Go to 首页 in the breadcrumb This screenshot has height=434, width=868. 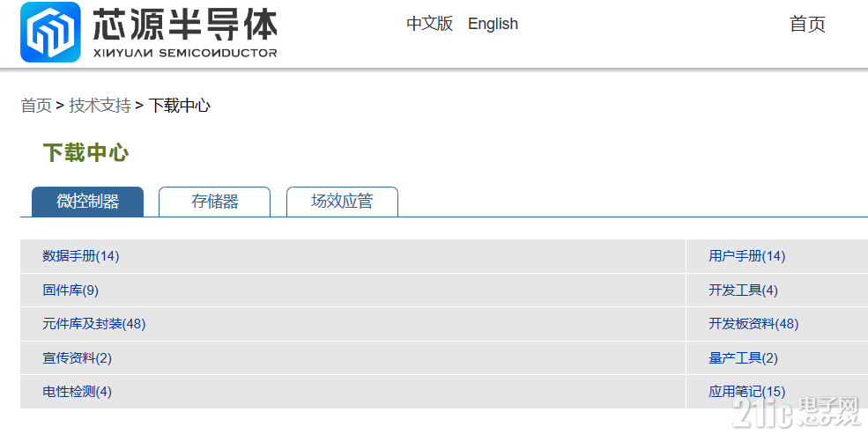[x=36, y=105]
